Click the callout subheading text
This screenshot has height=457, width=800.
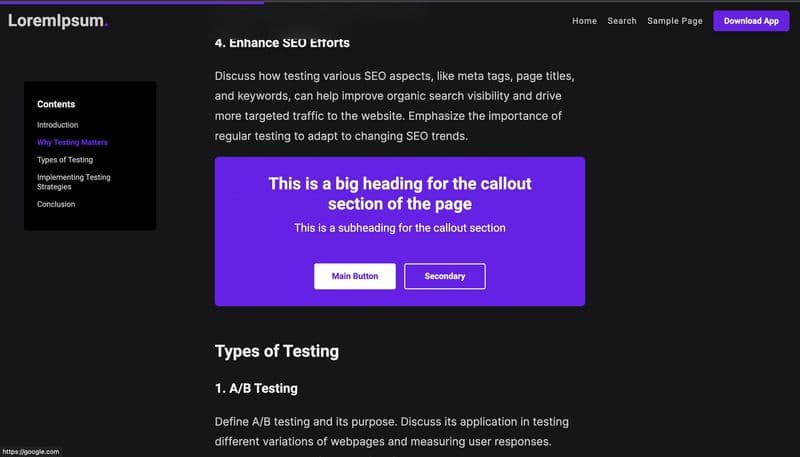399,228
